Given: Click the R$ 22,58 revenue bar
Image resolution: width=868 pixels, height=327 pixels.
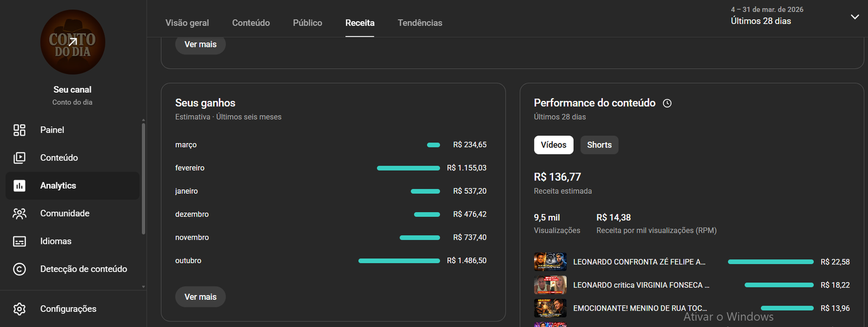Looking at the screenshot, I should [x=771, y=262].
